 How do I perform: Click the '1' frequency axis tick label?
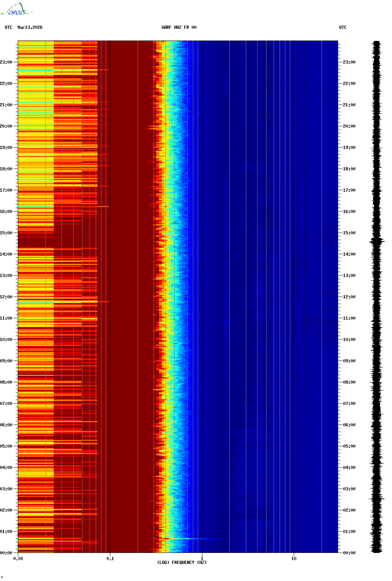202,559
